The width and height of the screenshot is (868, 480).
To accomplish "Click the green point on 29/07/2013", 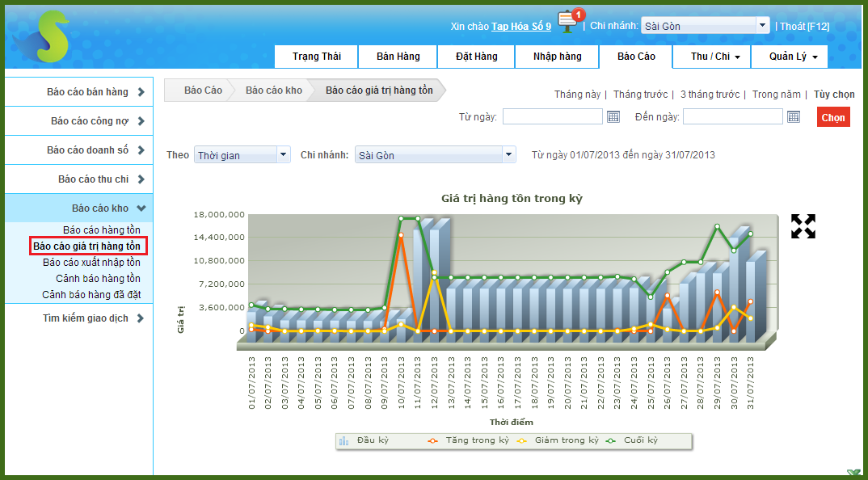I will click(717, 226).
